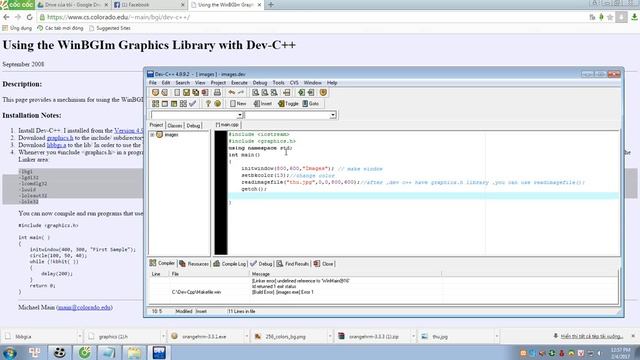Open the Execute menu
This screenshot has width=640, height=360.
point(239,83)
